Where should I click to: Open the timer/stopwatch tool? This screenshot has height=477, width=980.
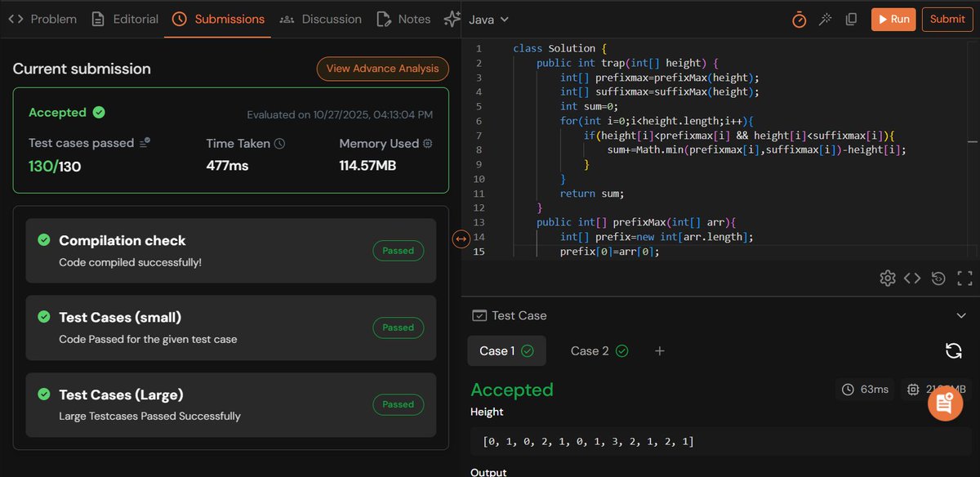click(799, 19)
